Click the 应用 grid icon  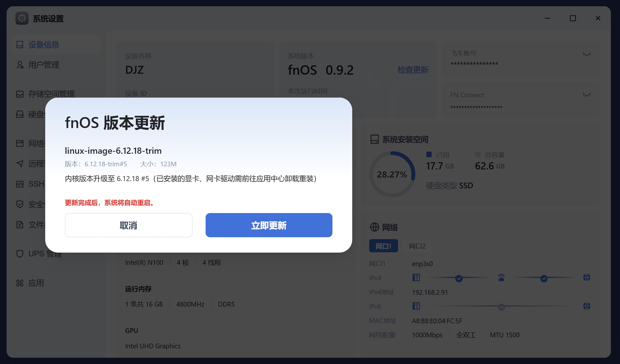click(x=20, y=283)
